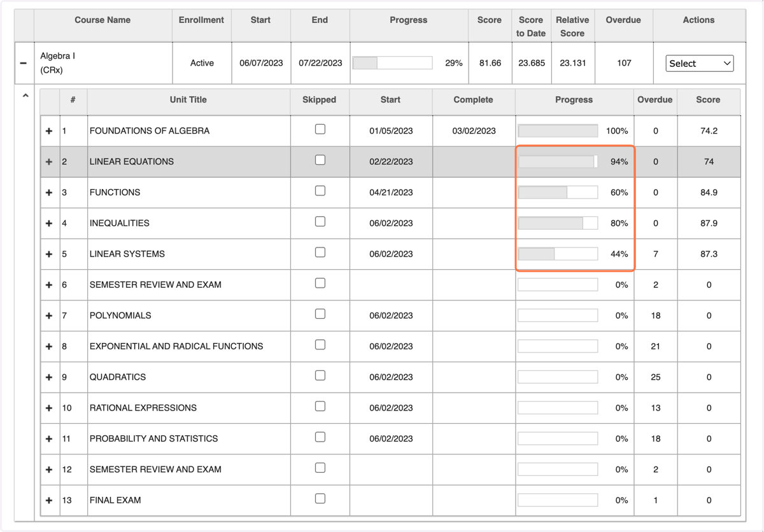Image resolution: width=764 pixels, height=532 pixels.
Task: Click the FOUNDATIONS OF ALGEBRA unit title
Action: [150, 131]
